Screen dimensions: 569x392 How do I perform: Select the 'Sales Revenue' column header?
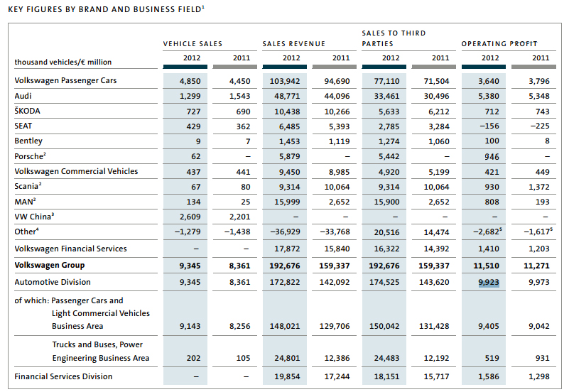tap(293, 44)
